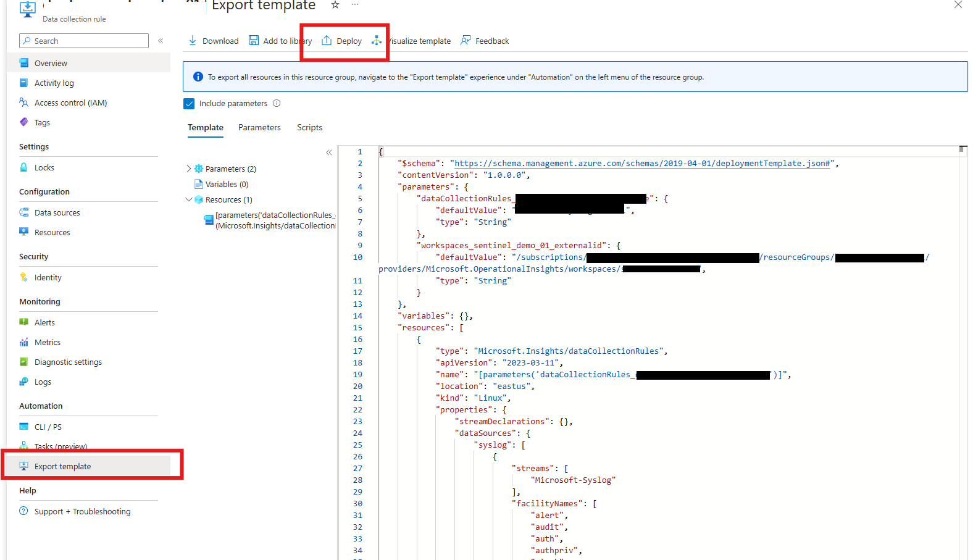973x560 pixels.
Task: Click the Data sources icon
Action: 24,212
